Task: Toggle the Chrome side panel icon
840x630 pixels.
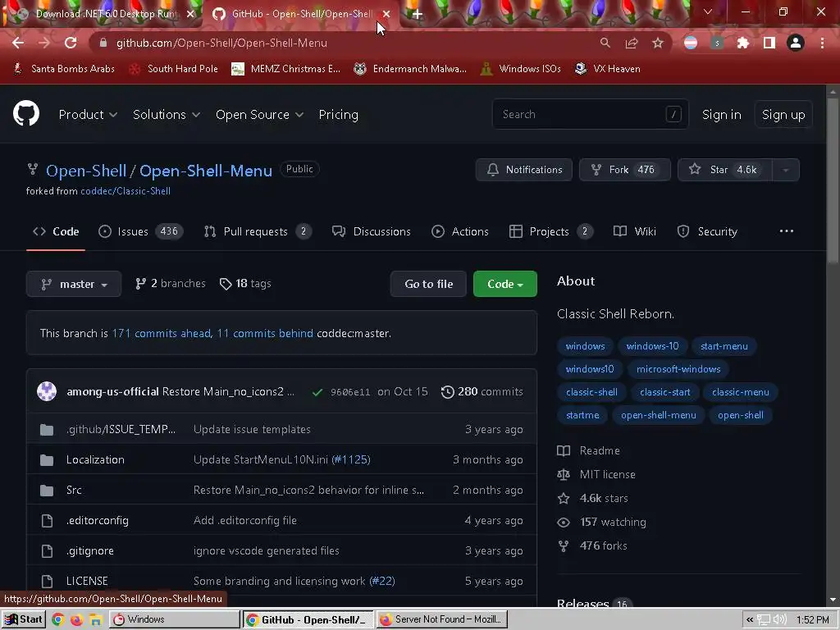Action: pos(769,43)
